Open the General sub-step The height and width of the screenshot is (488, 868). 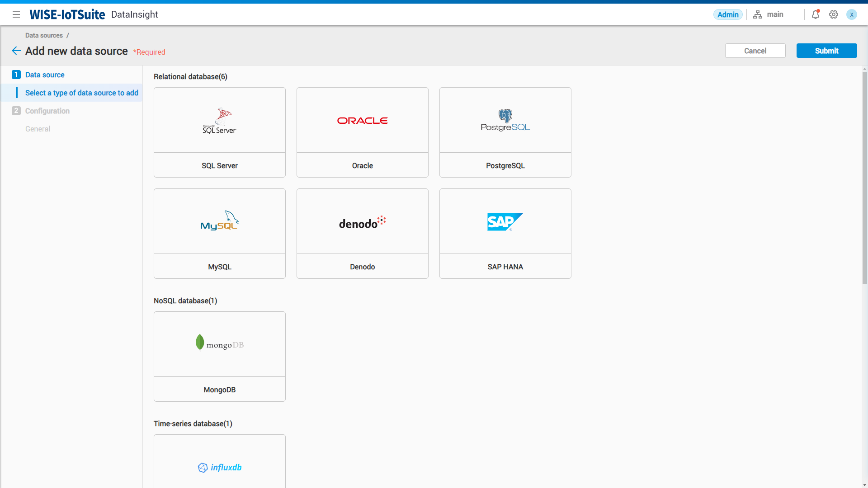click(38, 129)
